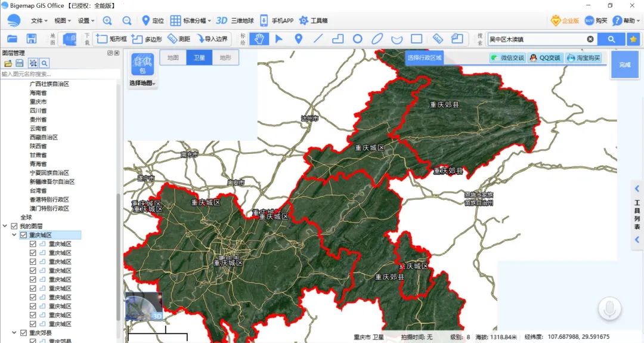Open the 定位 locate tool
The image size is (644, 343).
[153, 20]
